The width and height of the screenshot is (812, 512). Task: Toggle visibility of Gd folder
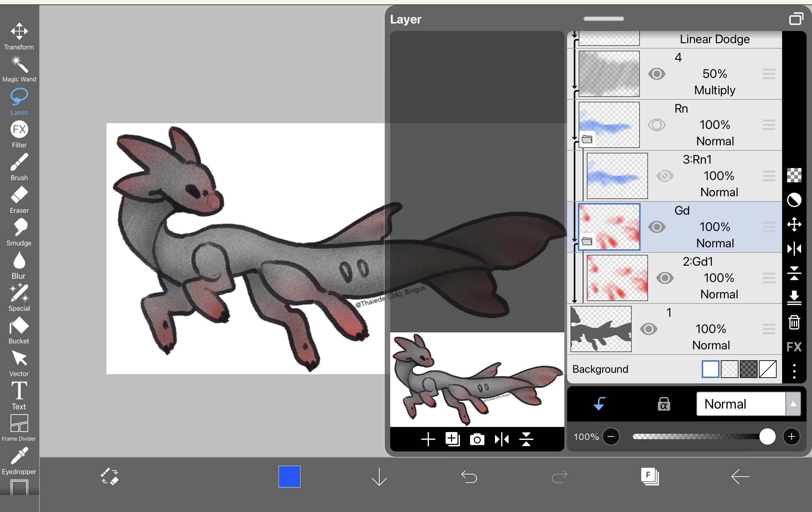point(657,227)
